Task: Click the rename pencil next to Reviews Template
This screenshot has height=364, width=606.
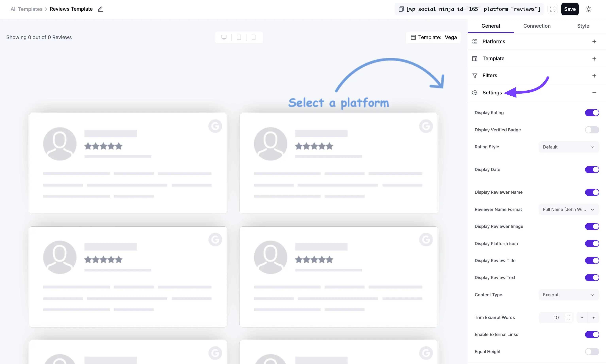Action: point(100,9)
